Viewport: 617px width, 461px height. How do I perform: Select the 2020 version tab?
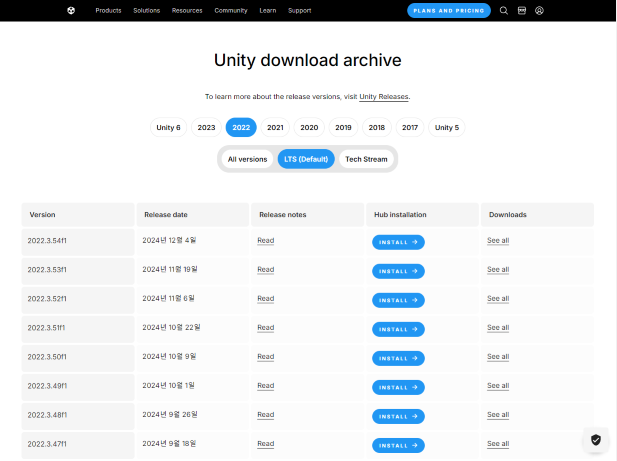pyautogui.click(x=309, y=127)
